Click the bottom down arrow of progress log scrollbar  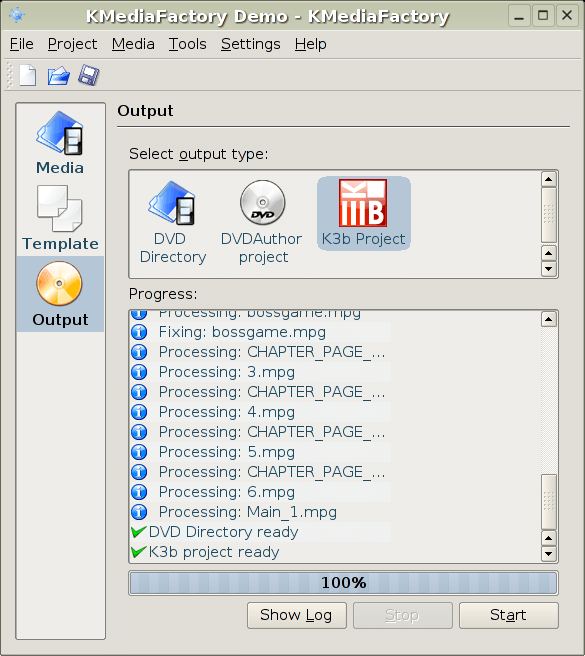549,554
